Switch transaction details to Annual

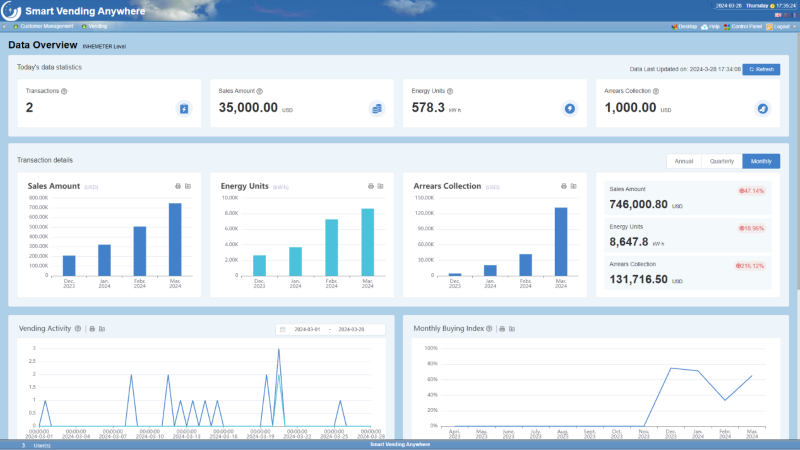684,161
